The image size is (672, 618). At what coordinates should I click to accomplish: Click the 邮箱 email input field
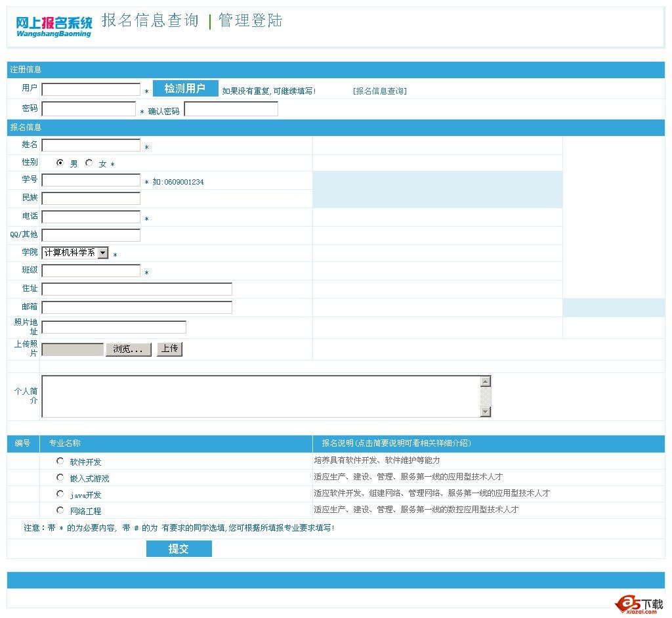coord(136,307)
